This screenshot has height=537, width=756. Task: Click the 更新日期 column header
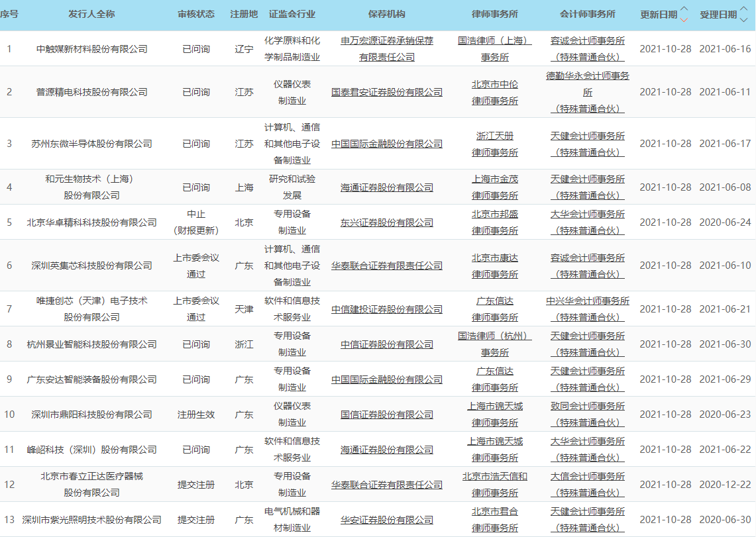(659, 15)
